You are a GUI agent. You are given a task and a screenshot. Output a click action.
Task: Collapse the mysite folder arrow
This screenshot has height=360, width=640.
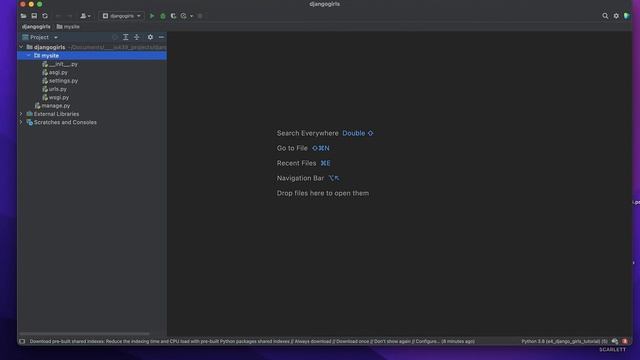(29, 56)
